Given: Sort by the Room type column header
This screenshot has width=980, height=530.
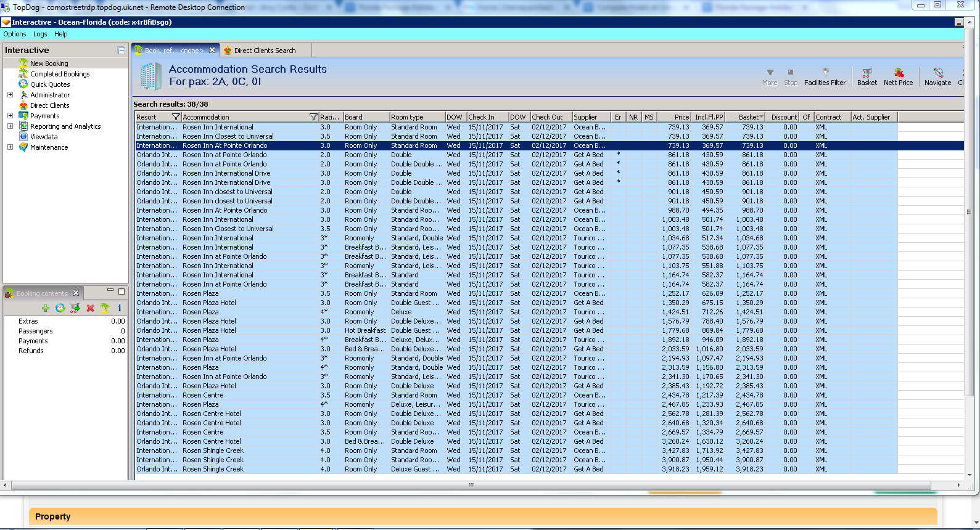Looking at the screenshot, I should (417, 117).
